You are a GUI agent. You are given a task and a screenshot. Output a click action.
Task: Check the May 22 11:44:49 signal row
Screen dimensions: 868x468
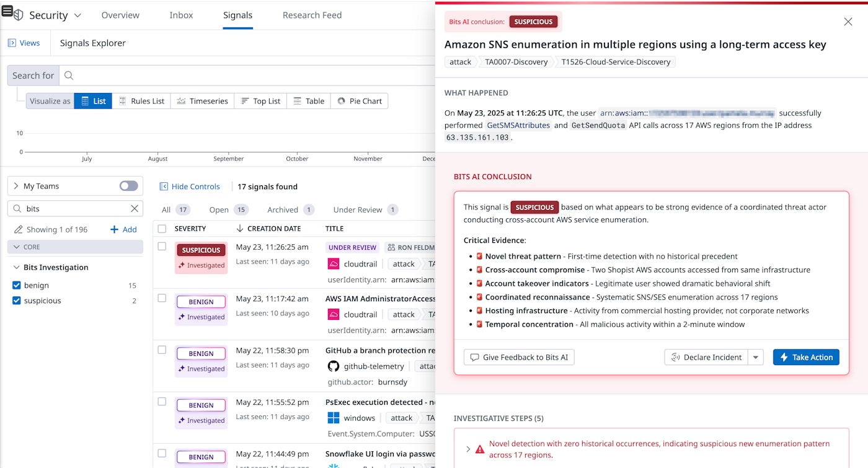pyautogui.click(x=162, y=453)
